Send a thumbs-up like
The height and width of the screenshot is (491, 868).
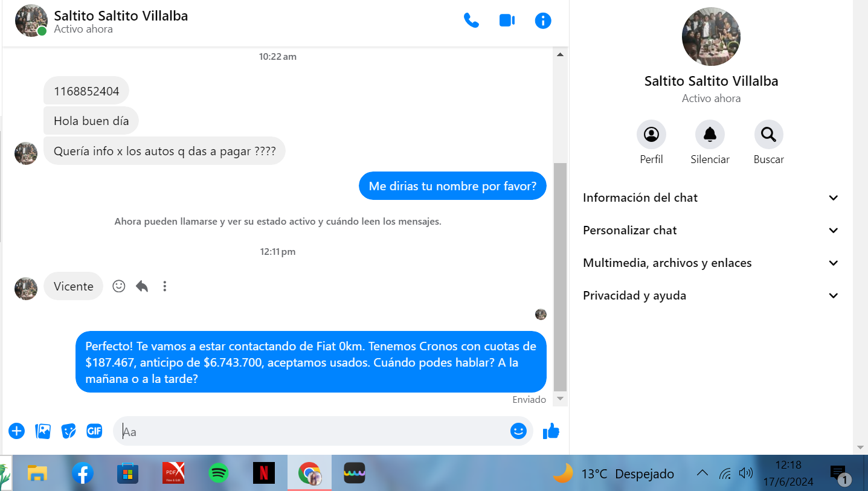pos(551,431)
